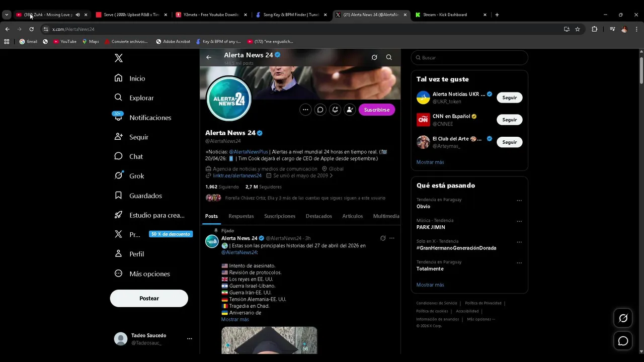Open YouTube bookmark in bookmarks bar
Image resolution: width=644 pixels, height=362 pixels.
(65, 42)
